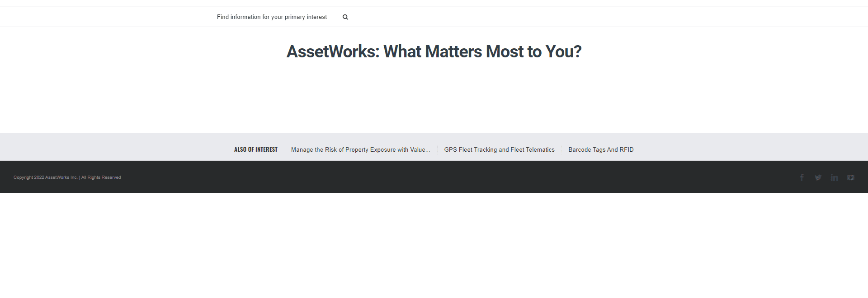
Task: Open Barcode Tags And RFID link
Action: (601, 149)
